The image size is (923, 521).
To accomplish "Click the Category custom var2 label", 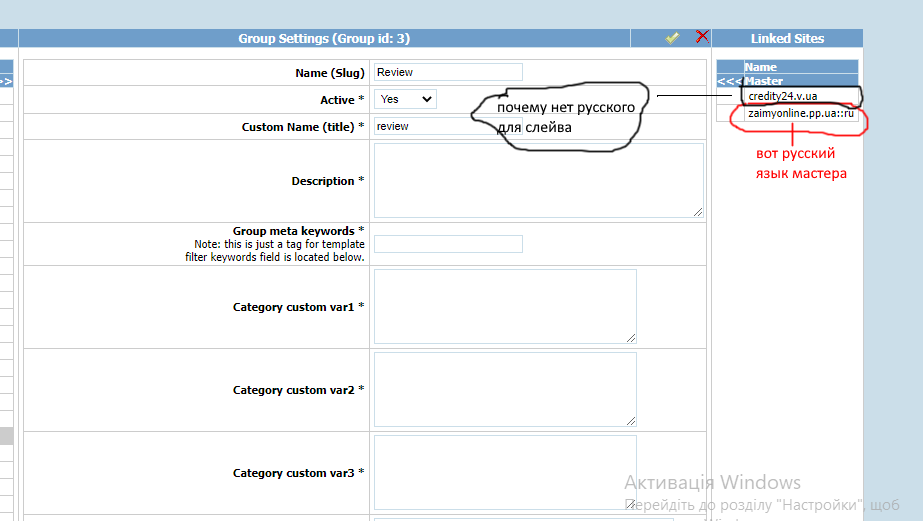I will click(298, 390).
